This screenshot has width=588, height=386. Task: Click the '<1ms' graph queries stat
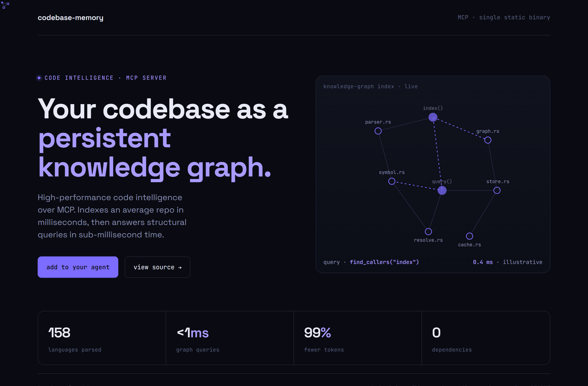pyautogui.click(x=193, y=333)
